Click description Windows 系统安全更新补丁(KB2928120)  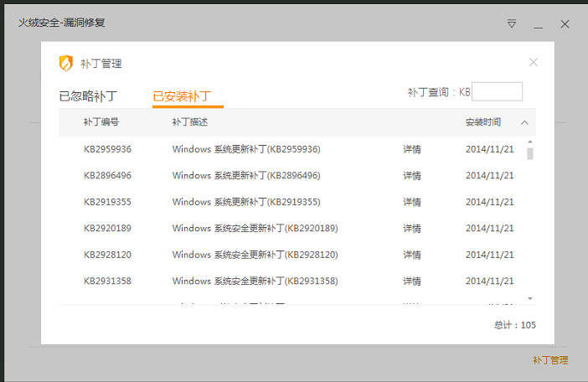pos(255,255)
